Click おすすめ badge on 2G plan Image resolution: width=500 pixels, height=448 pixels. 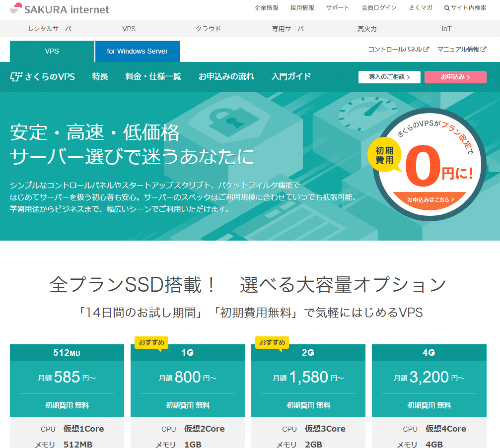272,343
